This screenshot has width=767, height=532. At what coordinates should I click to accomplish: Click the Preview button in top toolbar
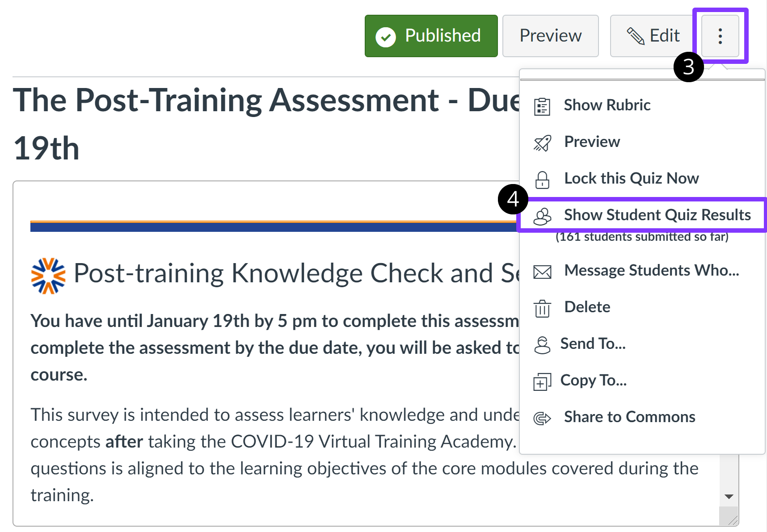coord(550,36)
